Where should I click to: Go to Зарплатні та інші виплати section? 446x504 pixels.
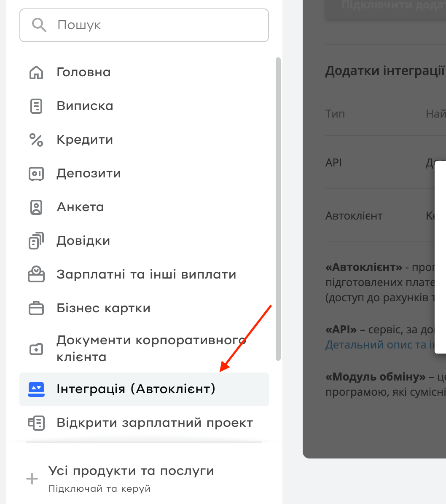tap(144, 274)
